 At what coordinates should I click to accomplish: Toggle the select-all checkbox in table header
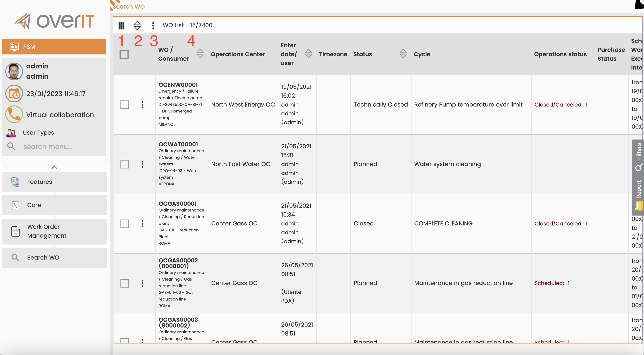[x=124, y=54]
